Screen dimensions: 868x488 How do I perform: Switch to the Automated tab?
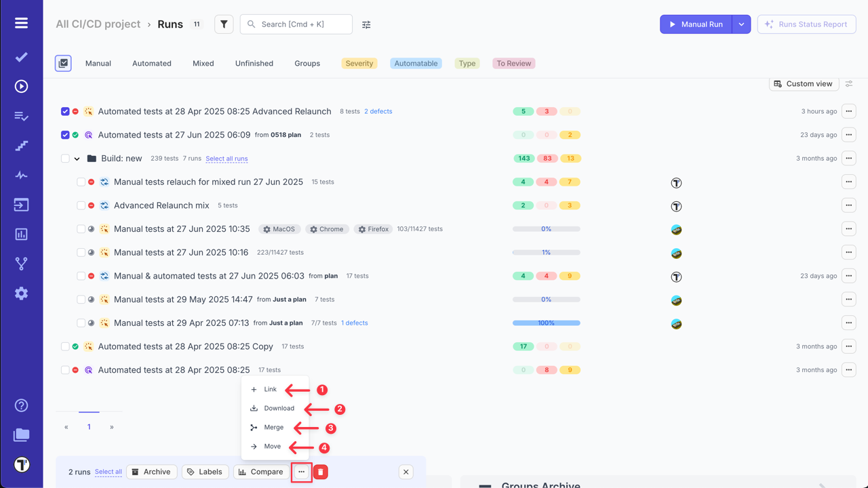151,63
